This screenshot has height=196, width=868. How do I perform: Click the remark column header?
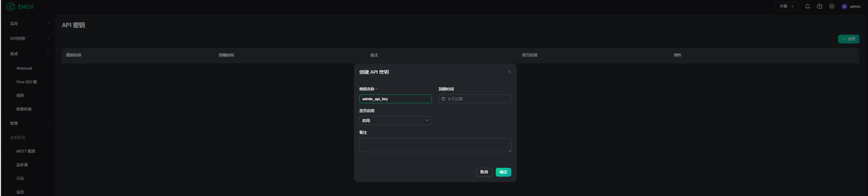pos(374,55)
